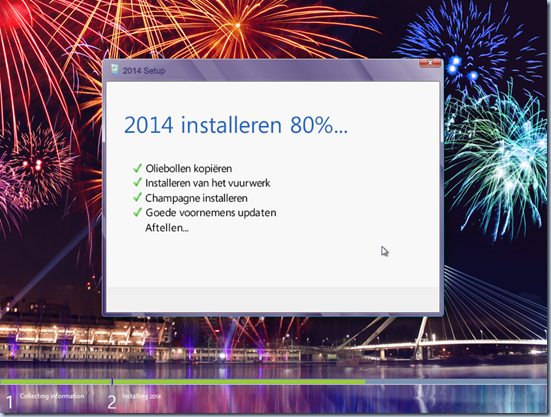This screenshot has height=417, width=551.
Task: Click the '2014 Setup' window title text
Action: [144, 71]
